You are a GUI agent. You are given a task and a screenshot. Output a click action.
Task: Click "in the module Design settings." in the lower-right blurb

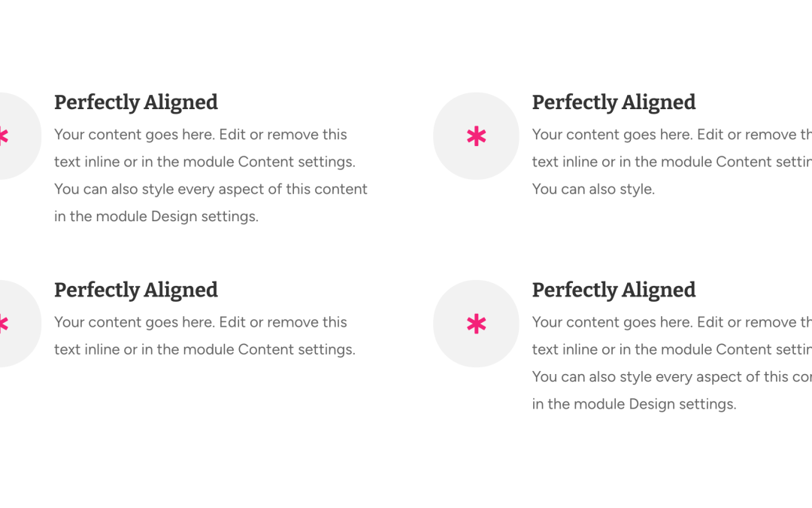pyautogui.click(x=634, y=404)
